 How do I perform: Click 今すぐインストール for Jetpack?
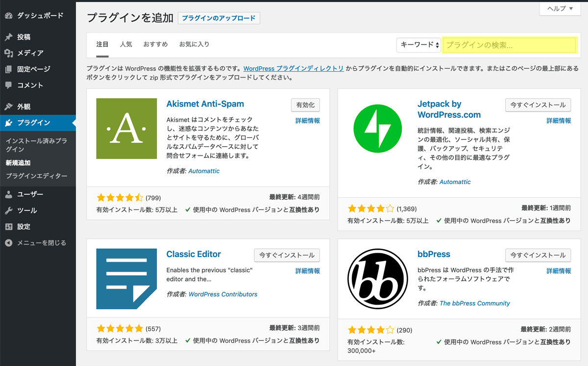[x=538, y=105]
